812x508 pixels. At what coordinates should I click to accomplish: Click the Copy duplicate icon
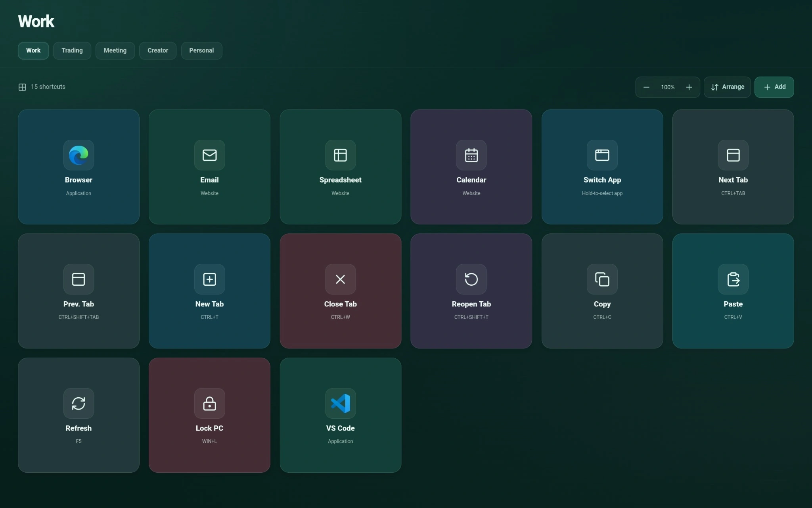pyautogui.click(x=602, y=279)
